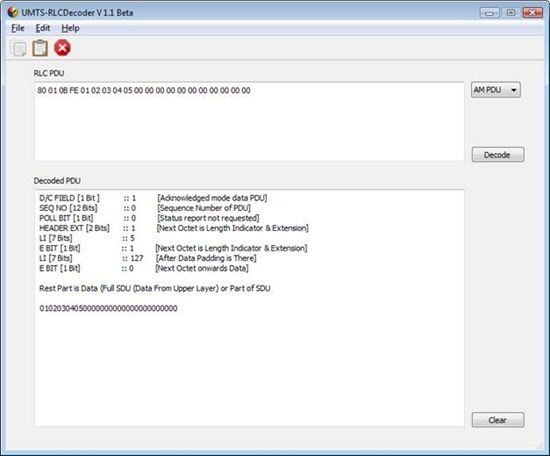Click the 'RLC PDU' label
550x456 pixels.
point(49,73)
